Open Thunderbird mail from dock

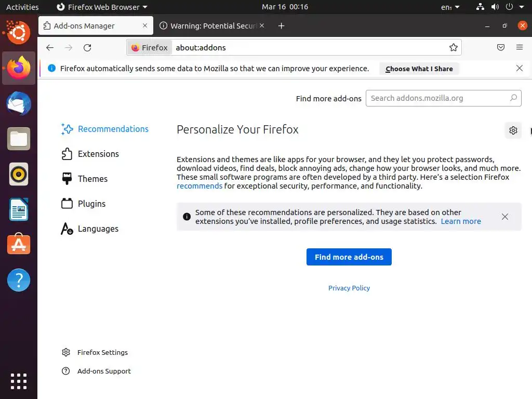pyautogui.click(x=19, y=103)
